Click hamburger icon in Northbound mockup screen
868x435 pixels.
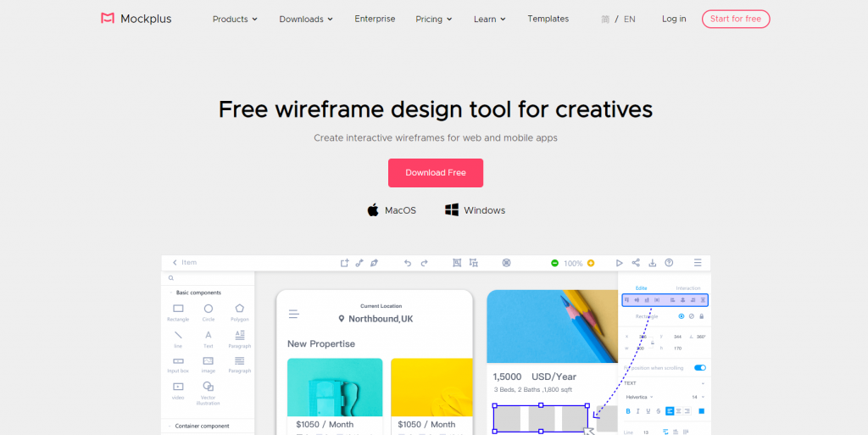[x=293, y=315]
